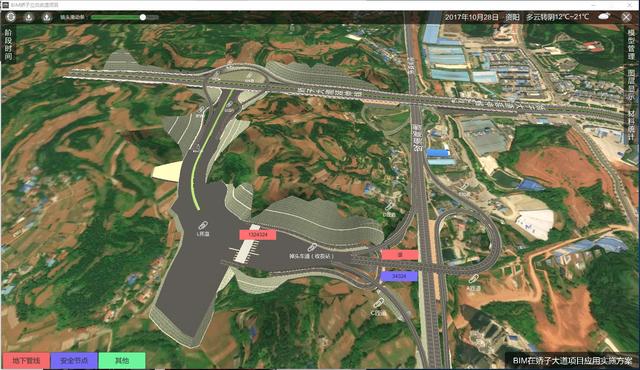The height and width of the screenshot is (370, 640).
Task: Click the 掉头车道（收费站）paperclip marker
Action: (311, 247)
